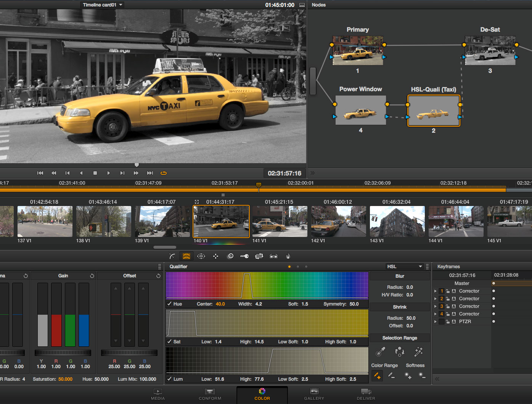Viewport: 532px width, 404px height.
Task: Click the Blur heading in the qualifier panel
Action: pyautogui.click(x=399, y=275)
